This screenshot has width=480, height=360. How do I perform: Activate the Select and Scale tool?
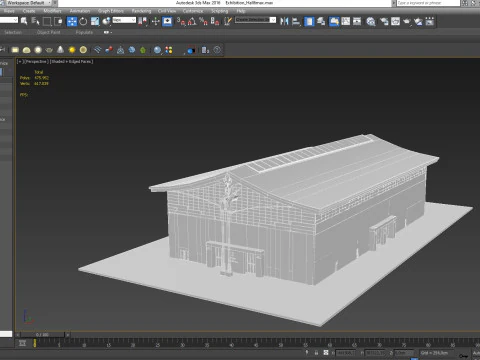[x=95, y=21]
